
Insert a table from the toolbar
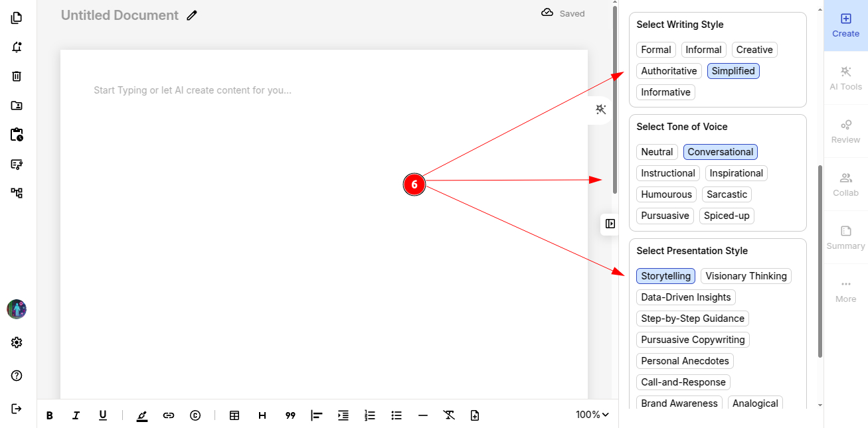[234, 415]
